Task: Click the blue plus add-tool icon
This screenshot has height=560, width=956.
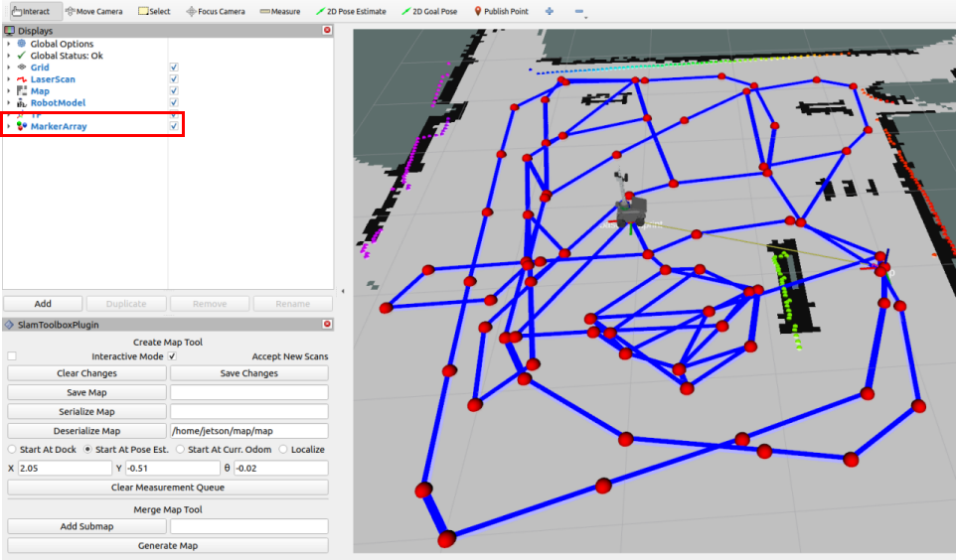Action: [x=550, y=11]
